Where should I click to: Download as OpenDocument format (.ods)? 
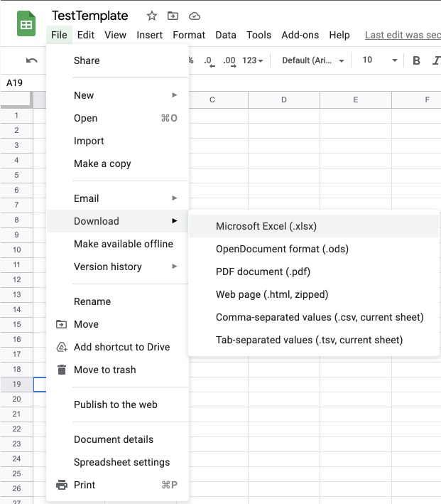point(314,249)
